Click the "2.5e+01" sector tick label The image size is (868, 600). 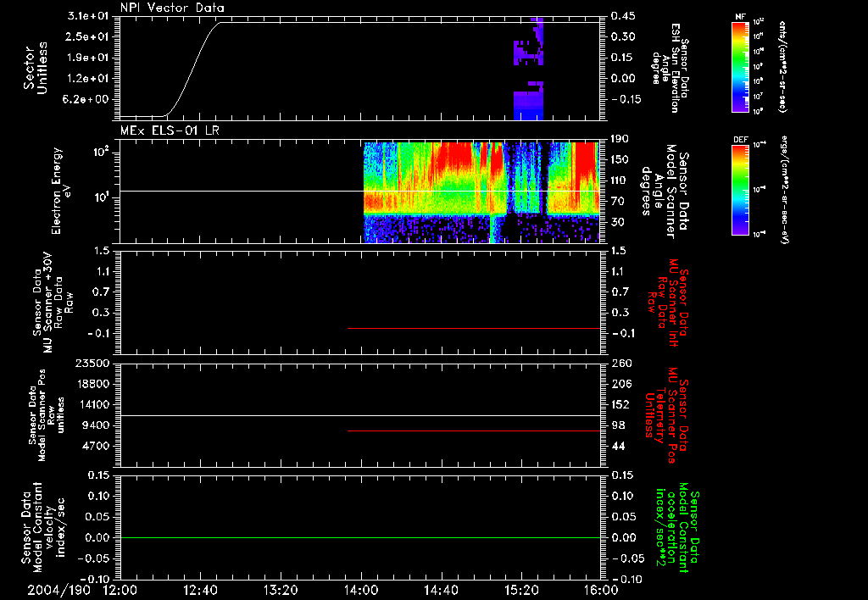pyautogui.click(x=88, y=36)
